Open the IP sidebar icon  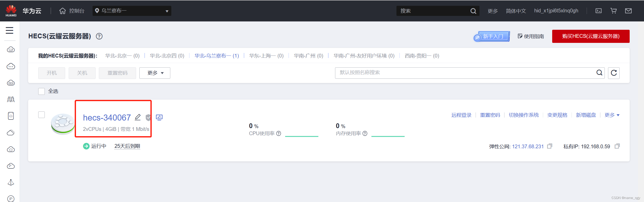coord(11,198)
